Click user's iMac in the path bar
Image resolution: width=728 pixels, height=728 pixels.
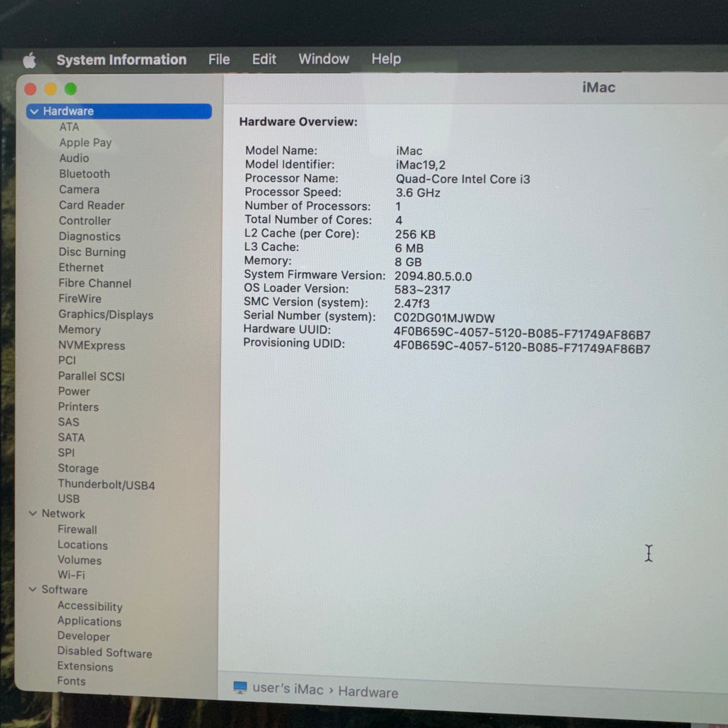288,689
